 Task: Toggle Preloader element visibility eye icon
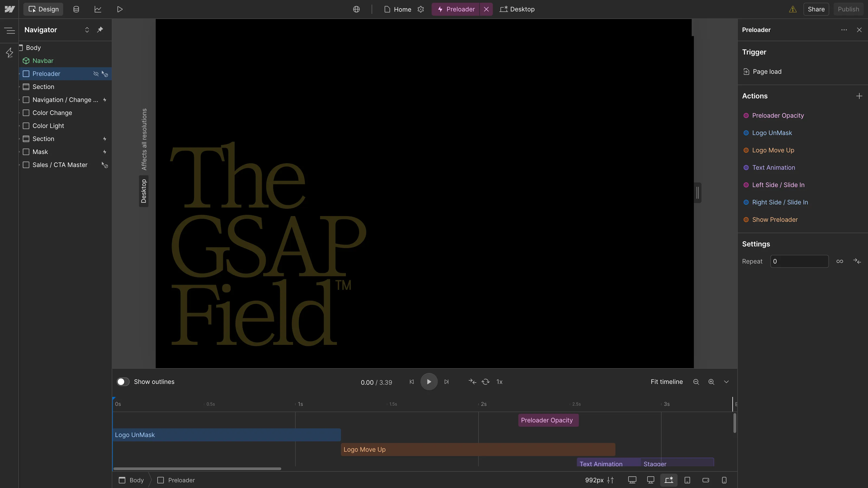pos(96,74)
